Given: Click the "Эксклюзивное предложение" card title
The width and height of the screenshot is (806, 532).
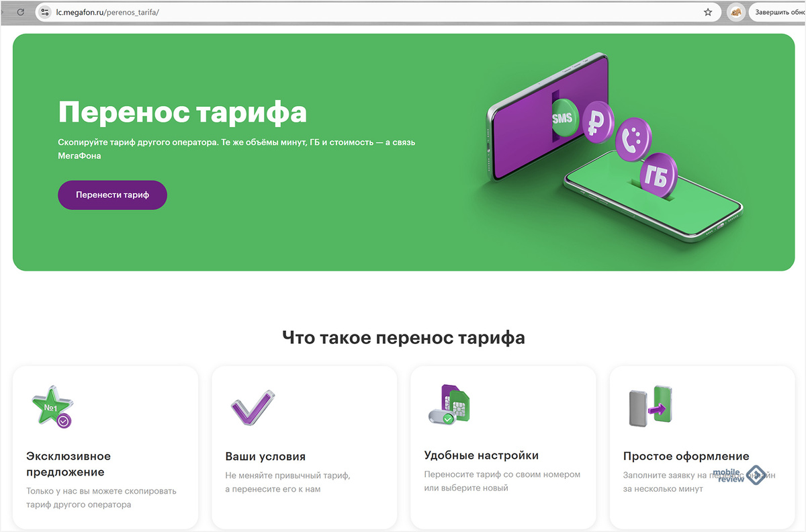Looking at the screenshot, I should tap(69, 464).
